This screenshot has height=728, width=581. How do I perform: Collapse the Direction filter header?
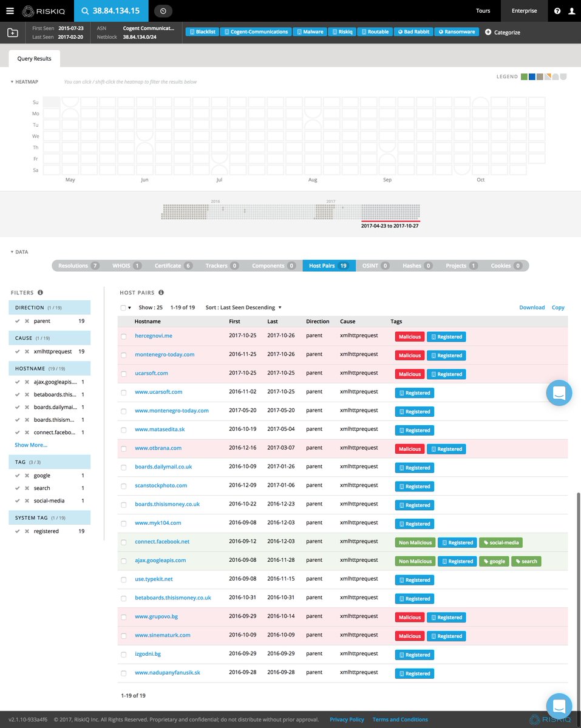[x=50, y=308]
